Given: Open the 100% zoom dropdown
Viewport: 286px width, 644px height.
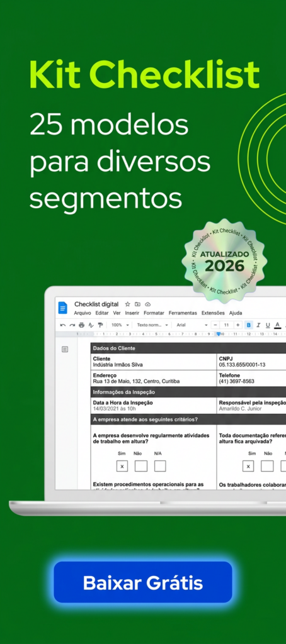Looking at the screenshot, I should click(x=120, y=325).
